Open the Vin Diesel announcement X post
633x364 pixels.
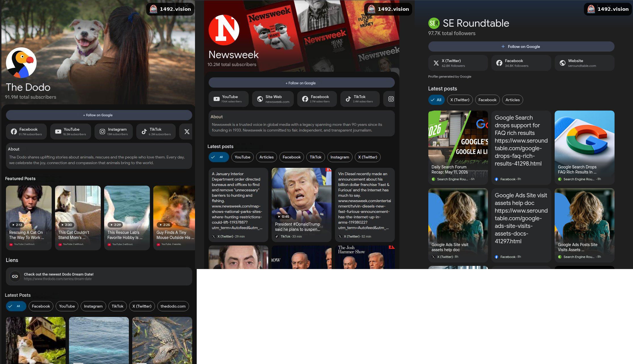coord(365,205)
